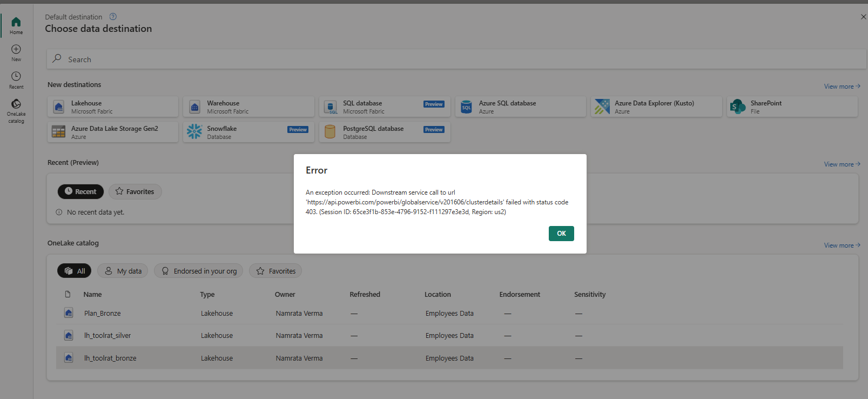Click the Azure Data Explorer (Kusto) label

(654, 103)
